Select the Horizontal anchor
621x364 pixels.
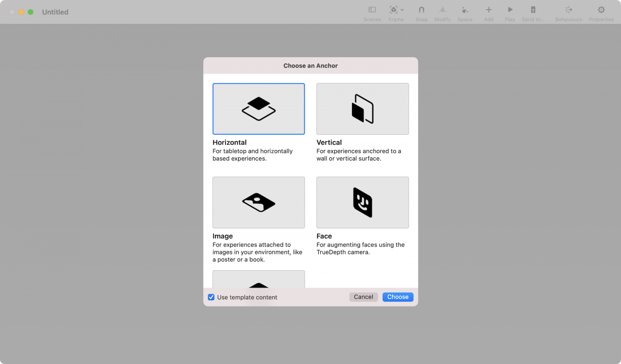(258, 109)
